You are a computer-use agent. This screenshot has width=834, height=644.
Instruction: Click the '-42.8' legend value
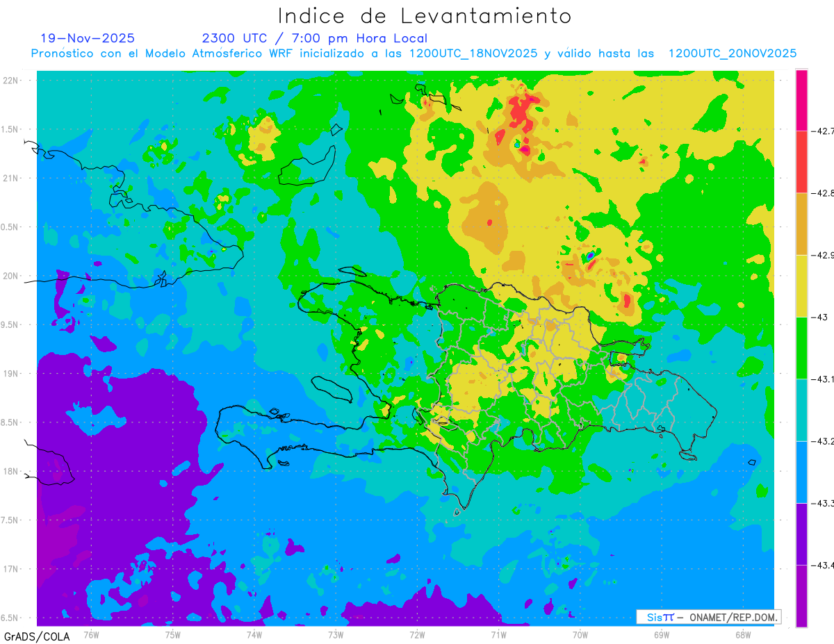[822, 193]
